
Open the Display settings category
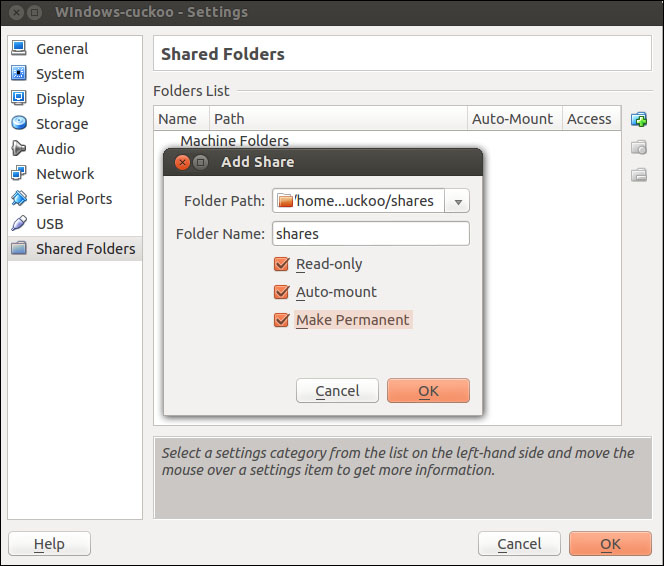tap(75, 99)
